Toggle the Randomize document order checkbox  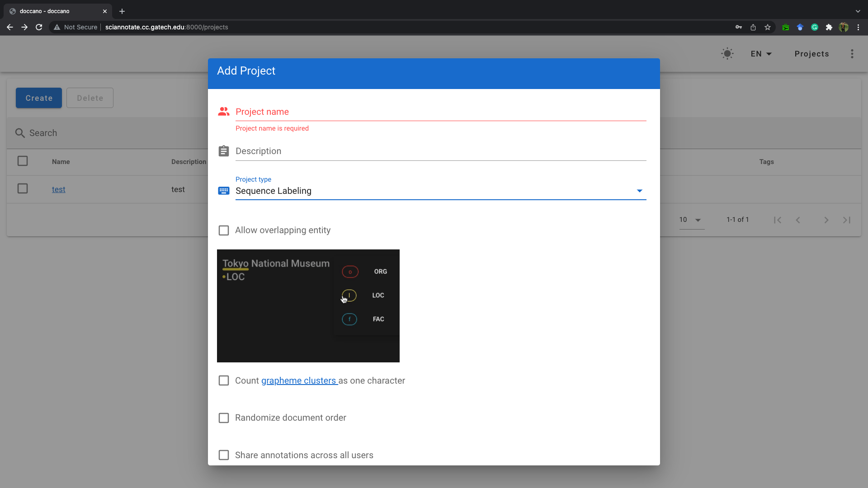click(x=224, y=418)
